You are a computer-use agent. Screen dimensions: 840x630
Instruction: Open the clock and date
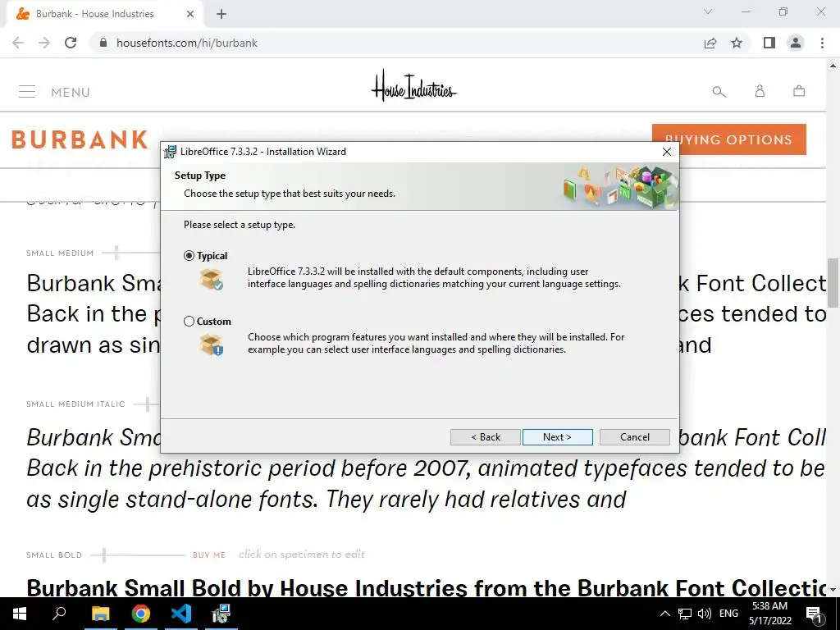(x=769, y=614)
